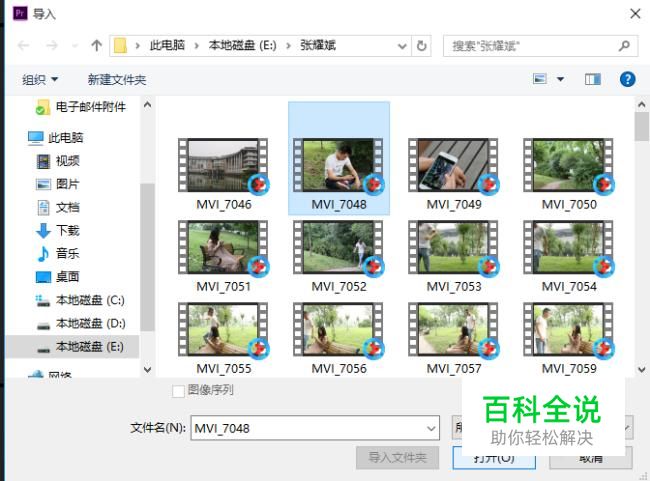Toggle the preview pane icon

(x=593, y=79)
